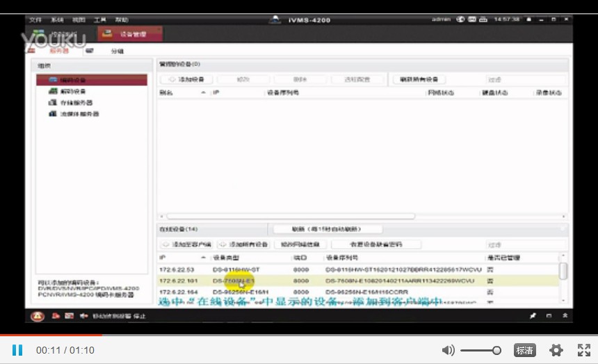Image resolution: width=598 pixels, height=364 pixels.
Task: Sort online devices by IP column arrow
Action: coord(203,258)
